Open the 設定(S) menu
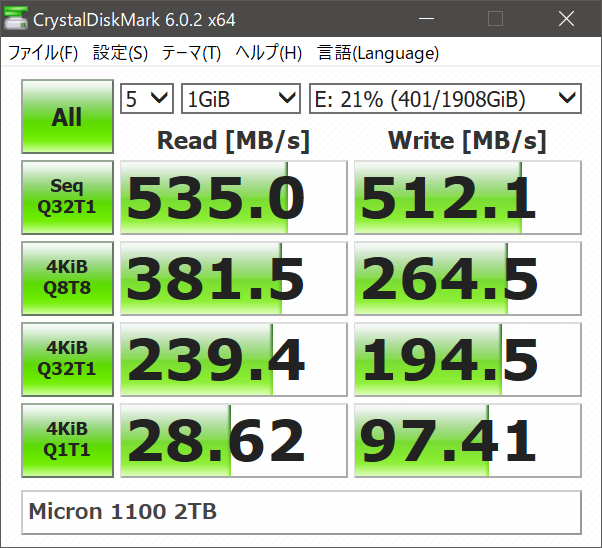Viewport: 602px width, 548px height. pos(120,53)
